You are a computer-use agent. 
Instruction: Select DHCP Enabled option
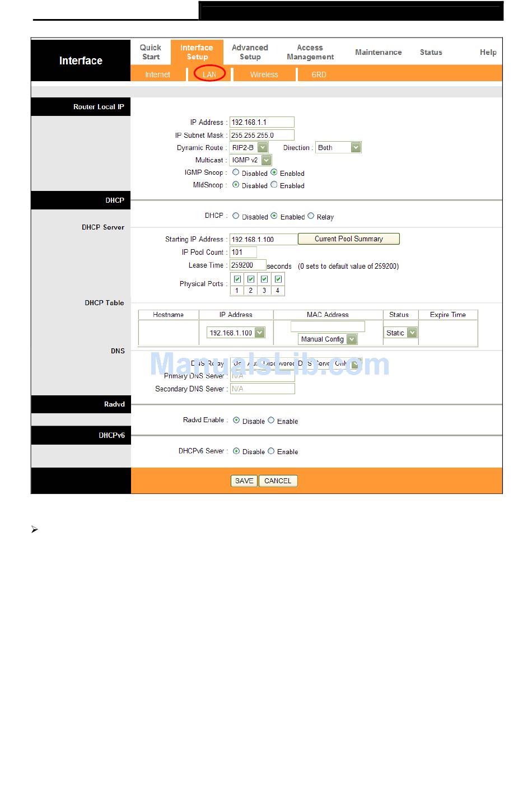tap(274, 216)
